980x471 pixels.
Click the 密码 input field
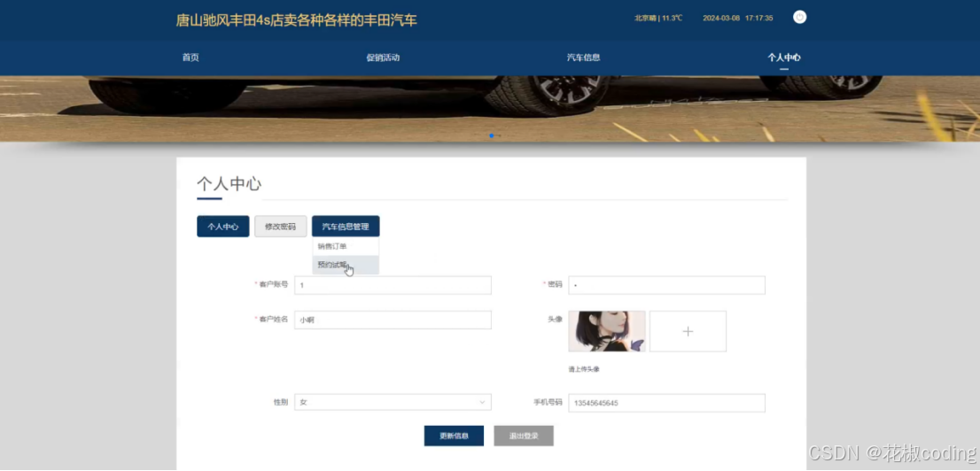[666, 285]
